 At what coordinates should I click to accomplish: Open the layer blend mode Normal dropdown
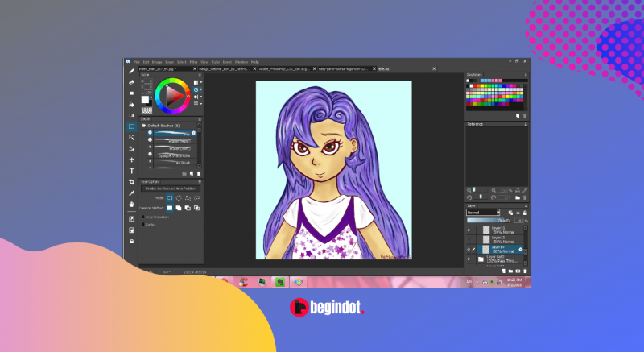[483, 213]
